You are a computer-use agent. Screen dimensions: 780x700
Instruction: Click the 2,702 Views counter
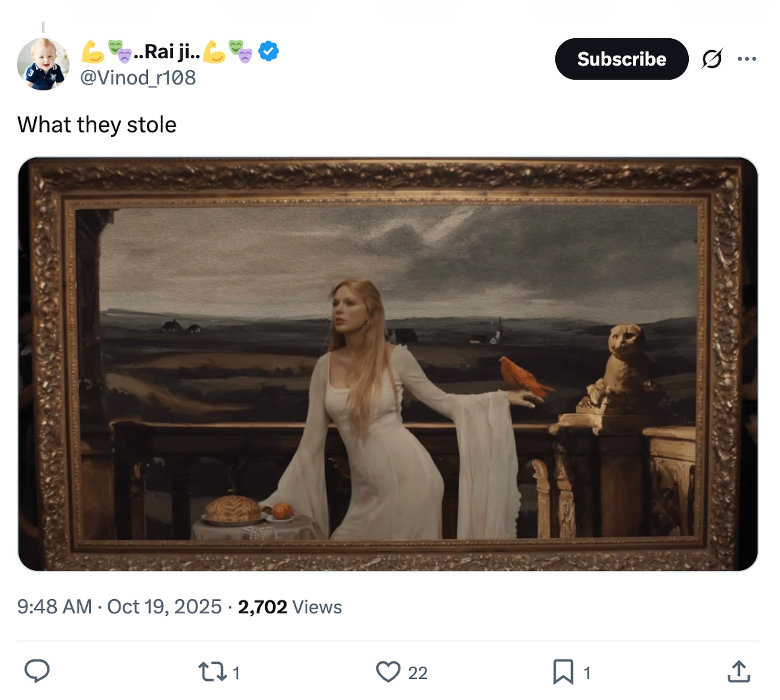click(289, 607)
